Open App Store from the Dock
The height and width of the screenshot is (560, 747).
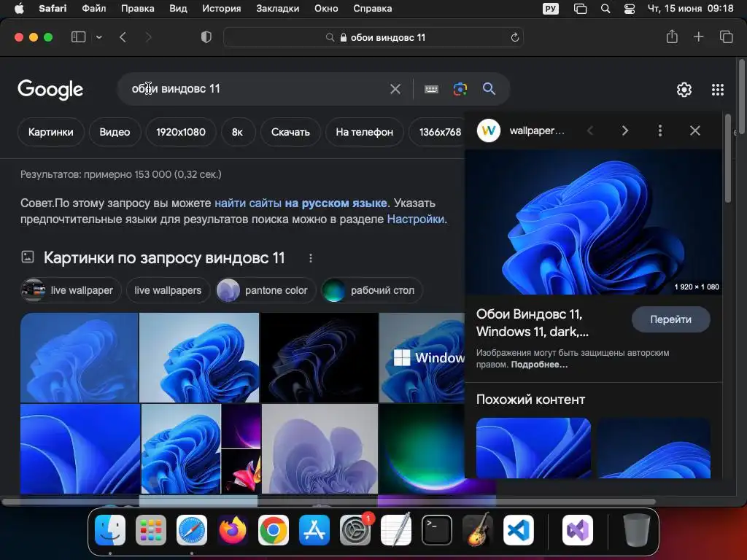tap(314, 530)
